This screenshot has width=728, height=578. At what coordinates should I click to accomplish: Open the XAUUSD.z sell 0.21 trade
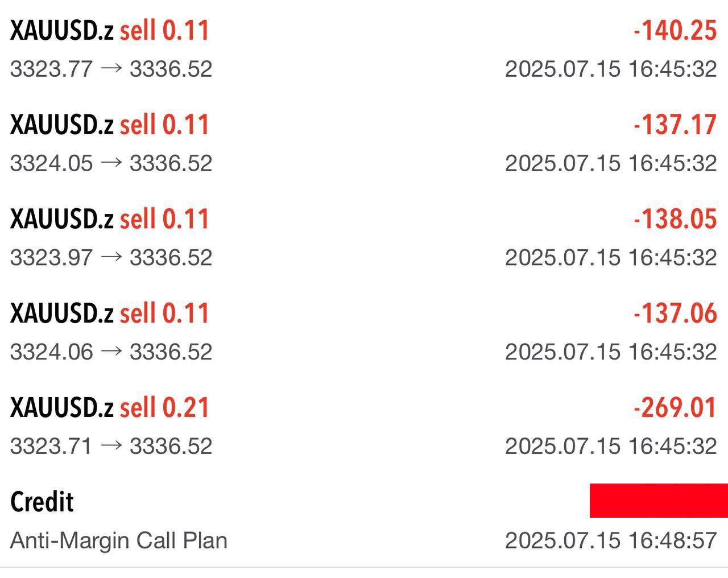(x=364, y=426)
